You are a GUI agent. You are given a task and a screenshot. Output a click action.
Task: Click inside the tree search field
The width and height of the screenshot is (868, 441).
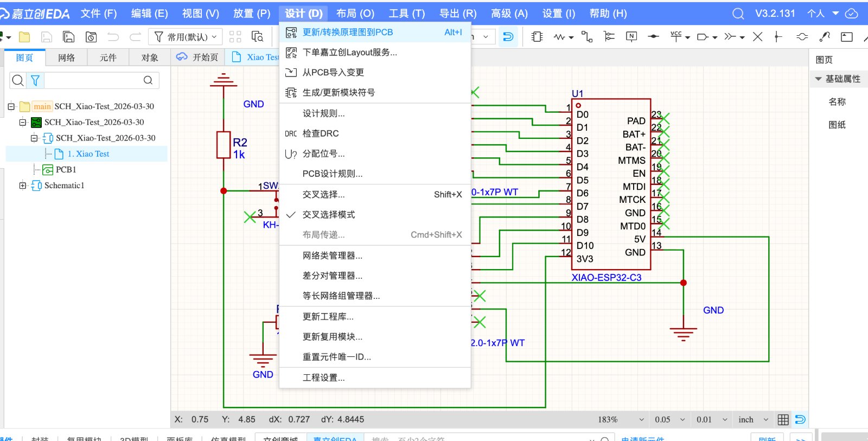point(92,80)
